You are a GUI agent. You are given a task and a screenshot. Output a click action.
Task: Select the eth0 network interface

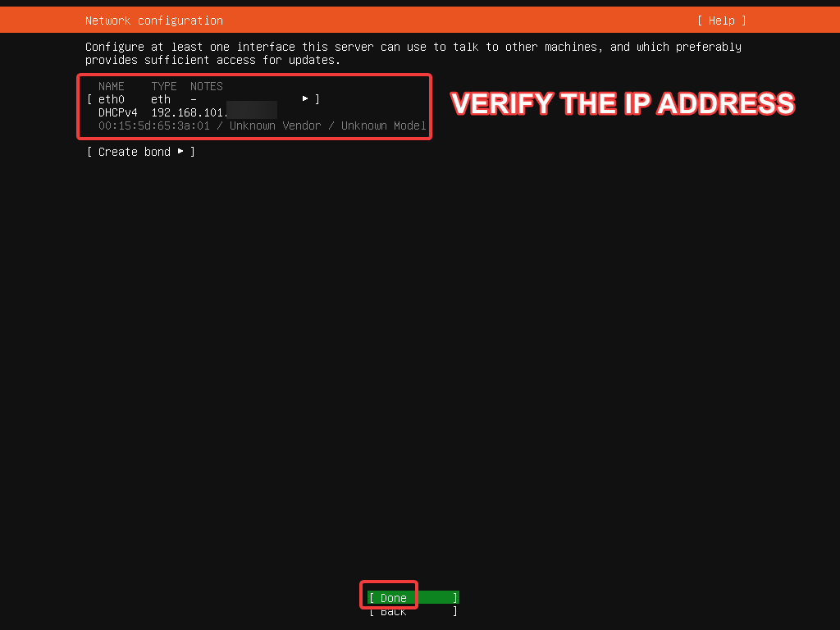coord(111,98)
